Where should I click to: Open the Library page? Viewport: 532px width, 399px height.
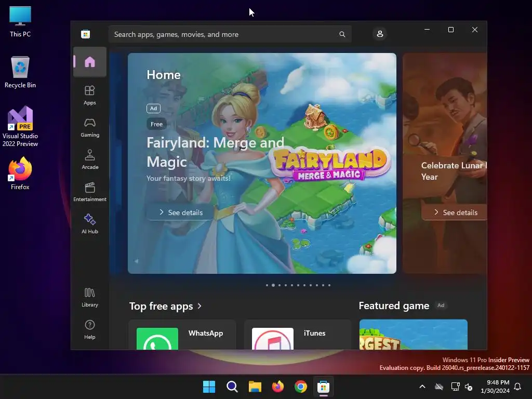tap(90, 297)
